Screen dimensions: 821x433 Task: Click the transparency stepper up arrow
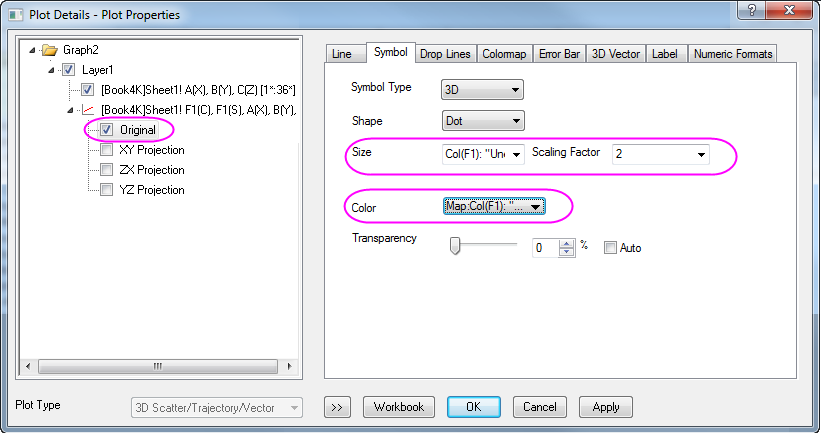[566, 242]
